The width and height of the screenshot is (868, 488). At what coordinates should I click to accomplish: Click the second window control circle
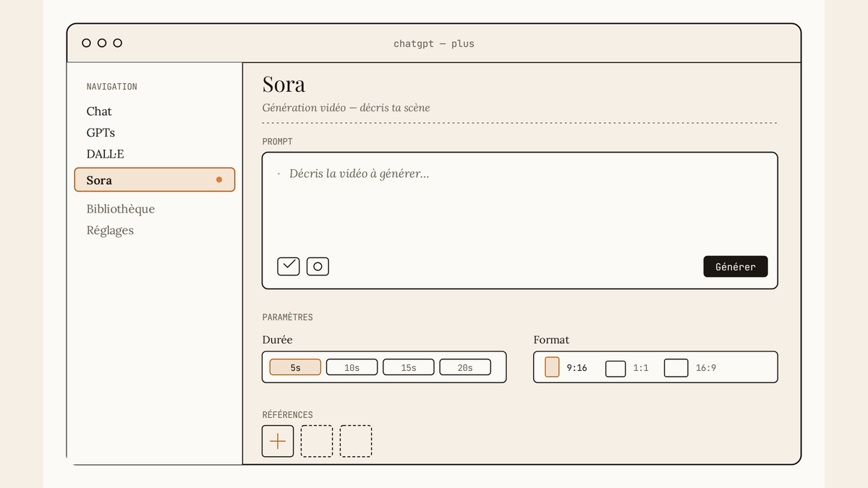click(x=102, y=43)
